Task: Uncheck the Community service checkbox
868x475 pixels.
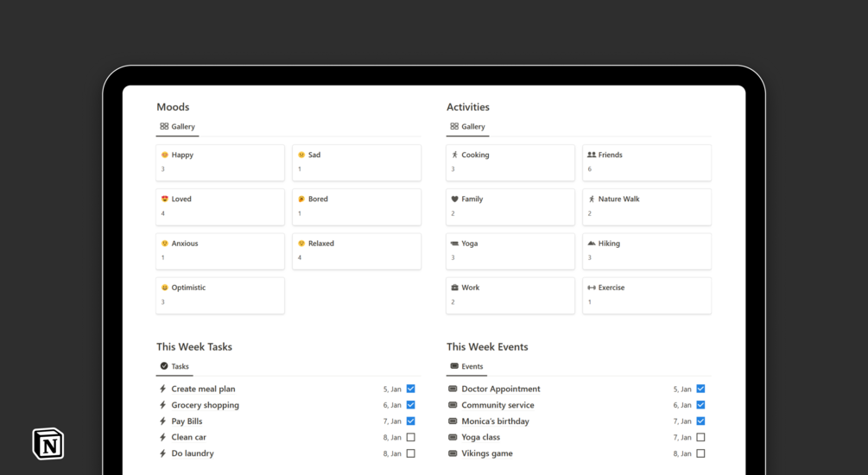Action: coord(700,405)
